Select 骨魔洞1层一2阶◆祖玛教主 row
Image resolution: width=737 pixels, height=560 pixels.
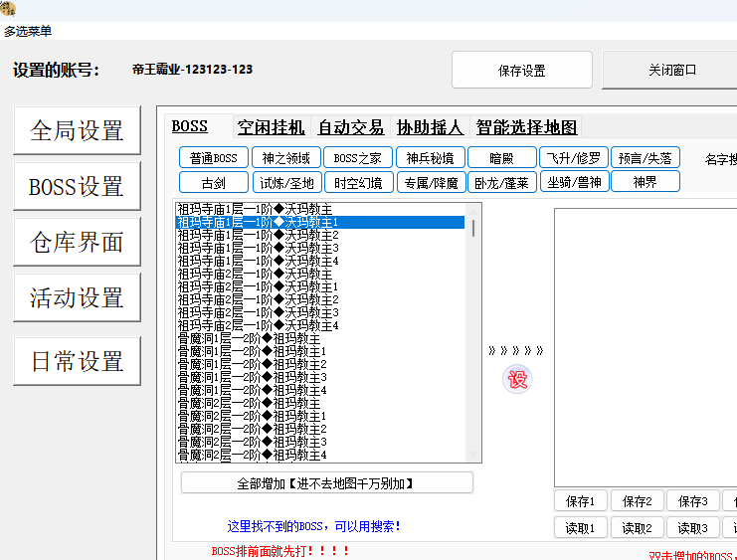(320, 338)
